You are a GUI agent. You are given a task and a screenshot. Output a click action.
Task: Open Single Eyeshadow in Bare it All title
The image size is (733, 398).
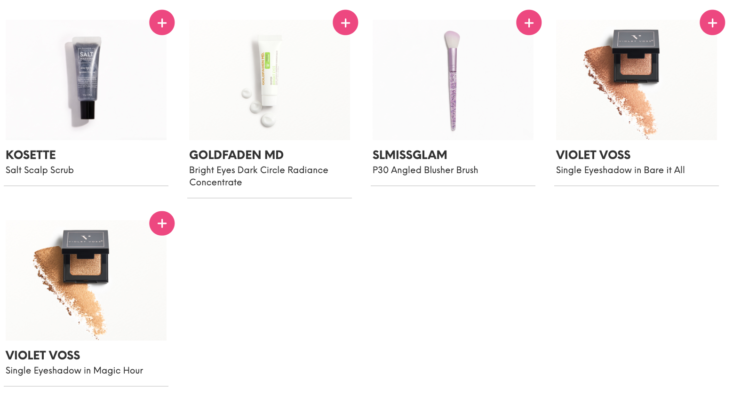620,170
